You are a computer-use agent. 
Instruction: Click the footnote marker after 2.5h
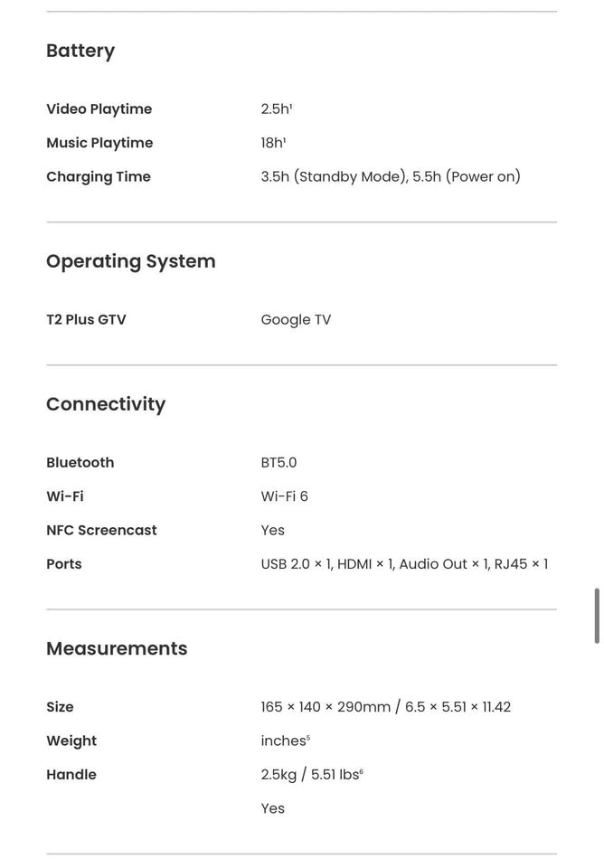click(291, 106)
